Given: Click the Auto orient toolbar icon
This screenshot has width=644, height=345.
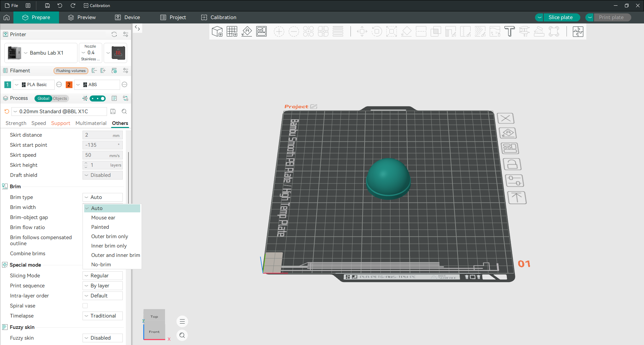Looking at the screenshot, I should [247, 31].
